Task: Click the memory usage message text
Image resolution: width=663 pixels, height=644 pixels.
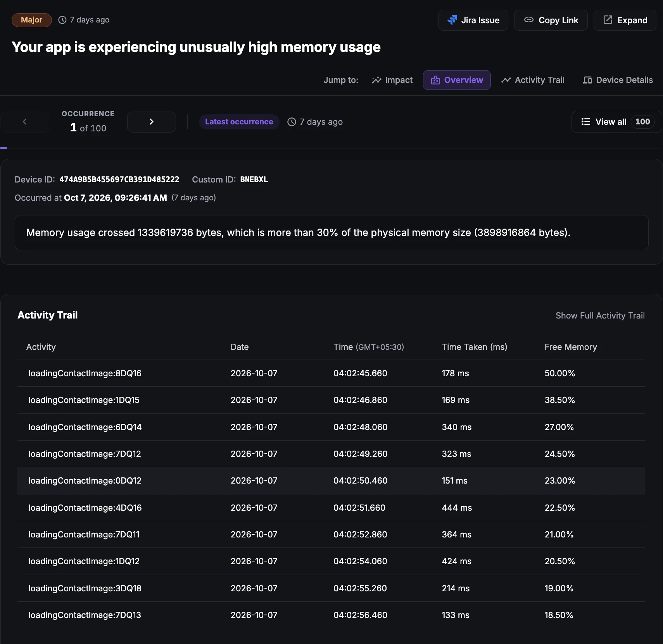Action: pyautogui.click(x=298, y=232)
